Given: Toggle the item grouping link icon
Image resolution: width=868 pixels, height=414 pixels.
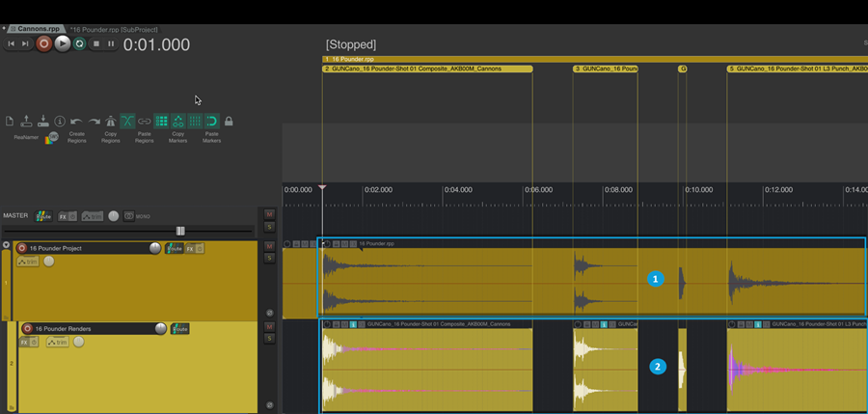Looking at the screenshot, I should pyautogui.click(x=144, y=122).
